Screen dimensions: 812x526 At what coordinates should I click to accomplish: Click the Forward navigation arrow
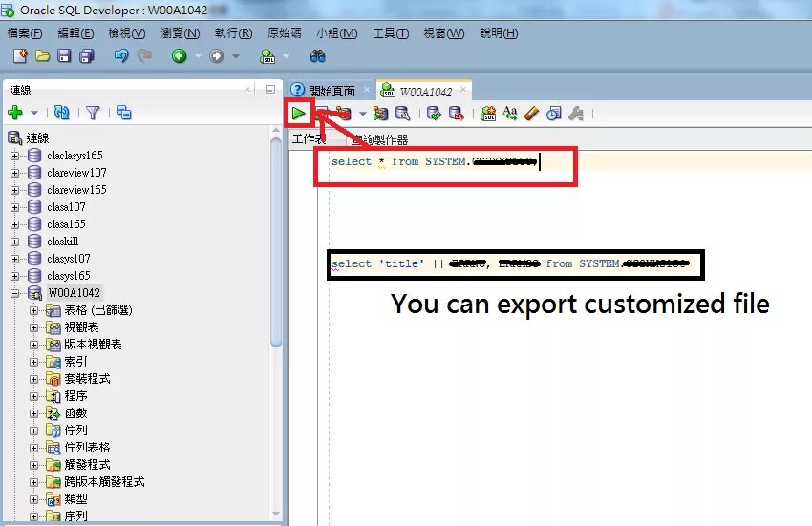(x=217, y=55)
